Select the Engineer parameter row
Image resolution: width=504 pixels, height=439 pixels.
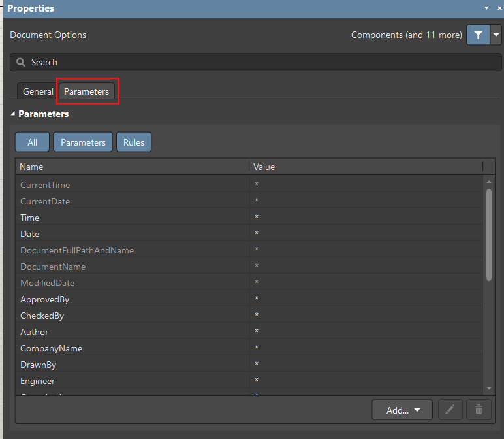pos(249,381)
